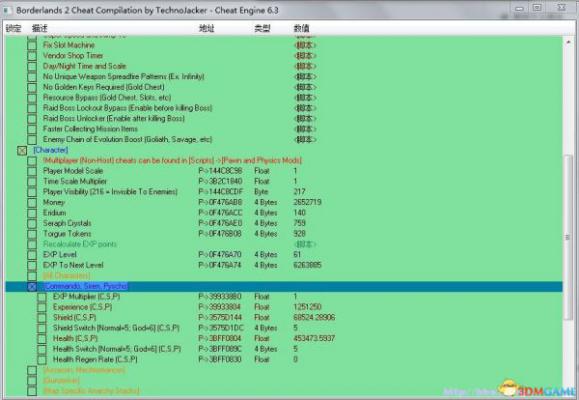Click the 数值 column header
This screenshot has height=400, width=579.
pyautogui.click(x=301, y=28)
